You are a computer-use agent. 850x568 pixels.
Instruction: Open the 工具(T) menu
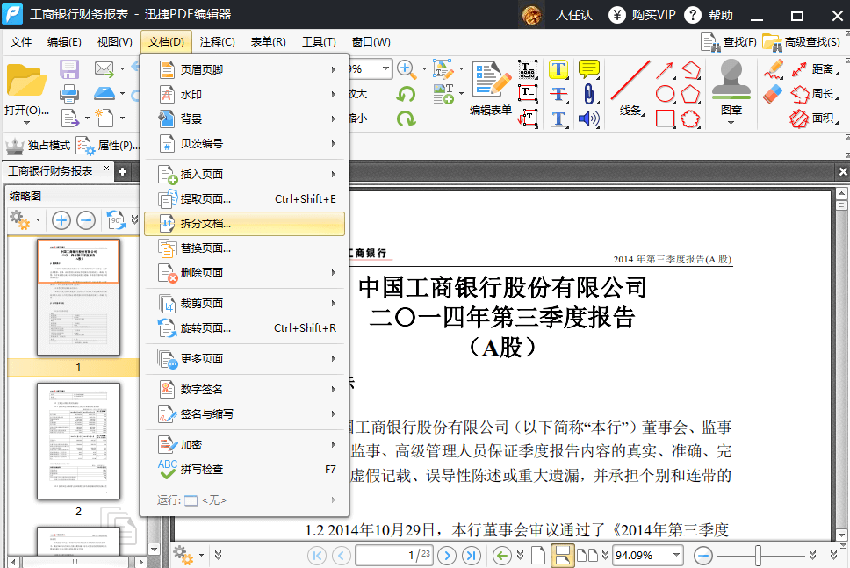click(319, 42)
